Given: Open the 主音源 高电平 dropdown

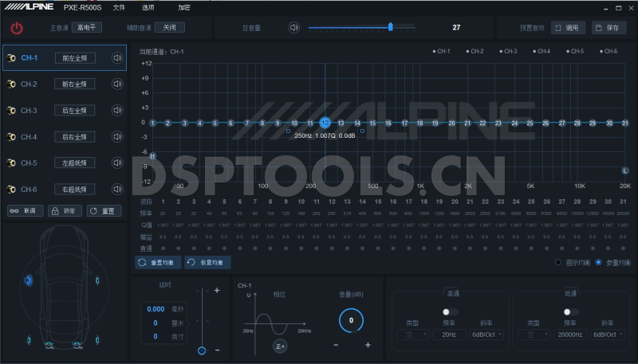Looking at the screenshot, I should point(87,27).
